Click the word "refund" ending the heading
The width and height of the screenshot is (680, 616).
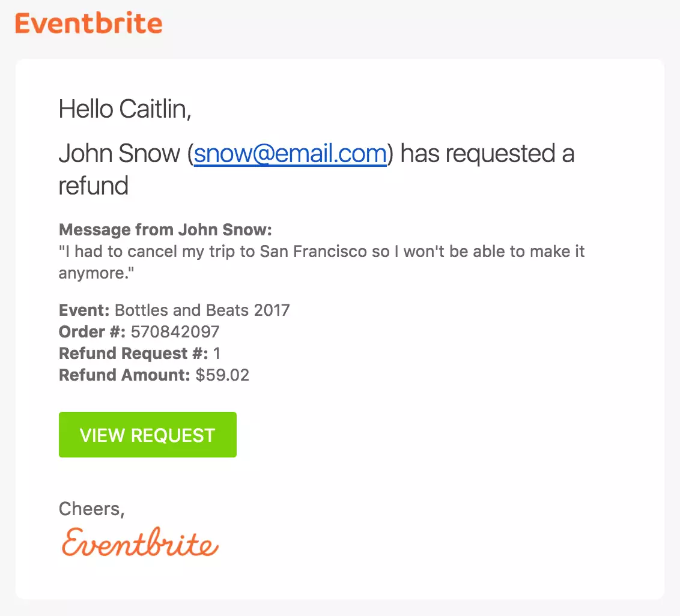94,186
